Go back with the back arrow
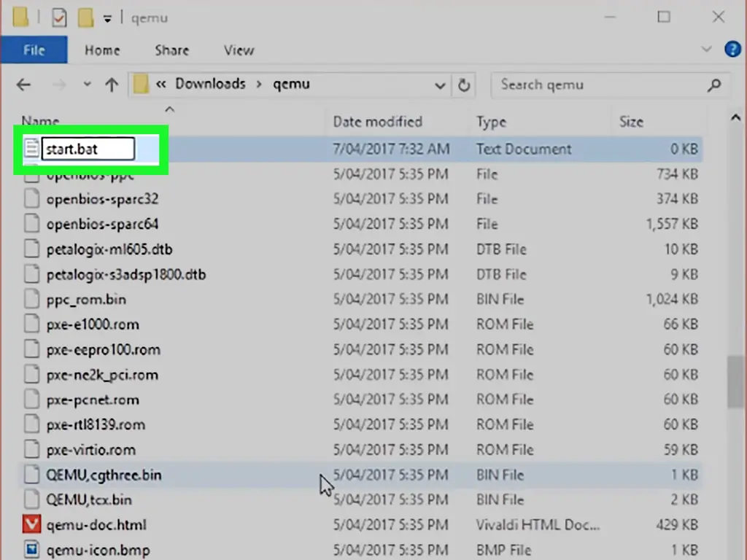 [x=23, y=85]
